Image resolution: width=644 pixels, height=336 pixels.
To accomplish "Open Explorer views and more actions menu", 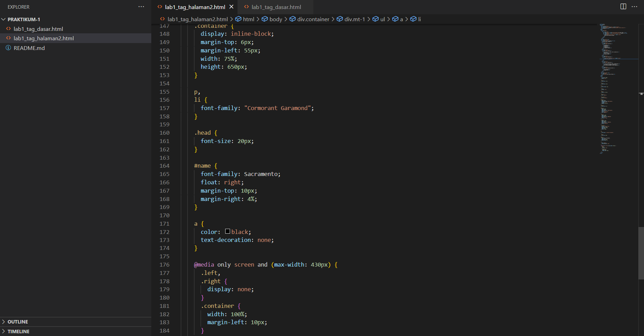I will 141,7.
